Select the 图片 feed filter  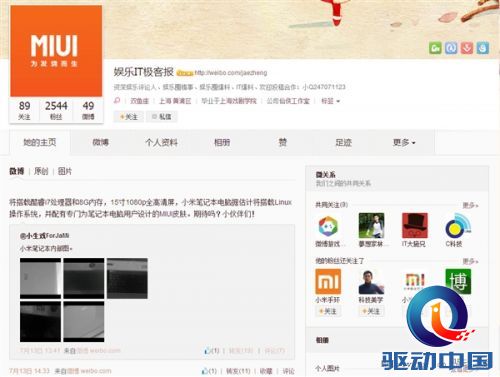coord(65,171)
